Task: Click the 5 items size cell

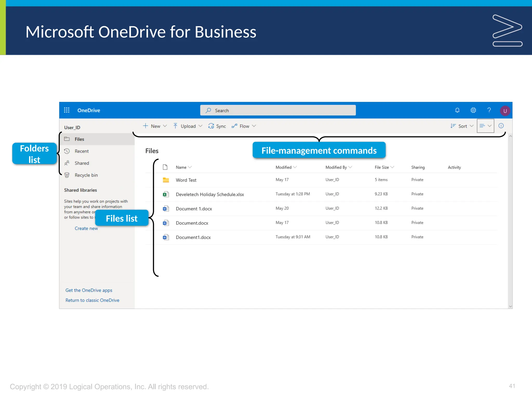Action: (381, 179)
